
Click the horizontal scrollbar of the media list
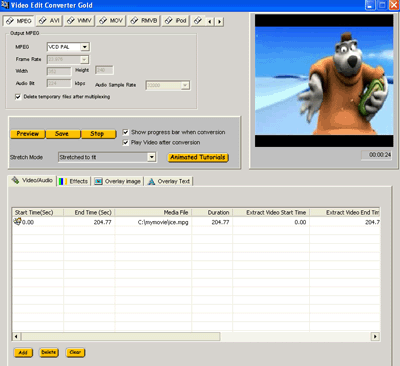(196, 336)
